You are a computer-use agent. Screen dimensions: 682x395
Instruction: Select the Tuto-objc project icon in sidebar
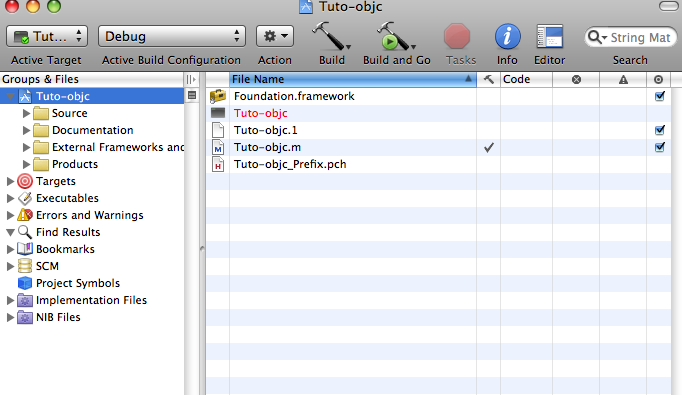25,96
